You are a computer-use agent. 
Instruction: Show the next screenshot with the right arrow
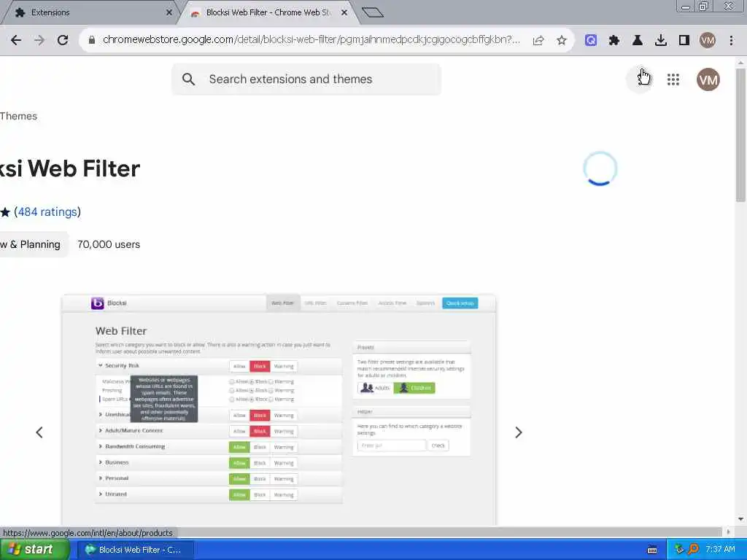519,432
